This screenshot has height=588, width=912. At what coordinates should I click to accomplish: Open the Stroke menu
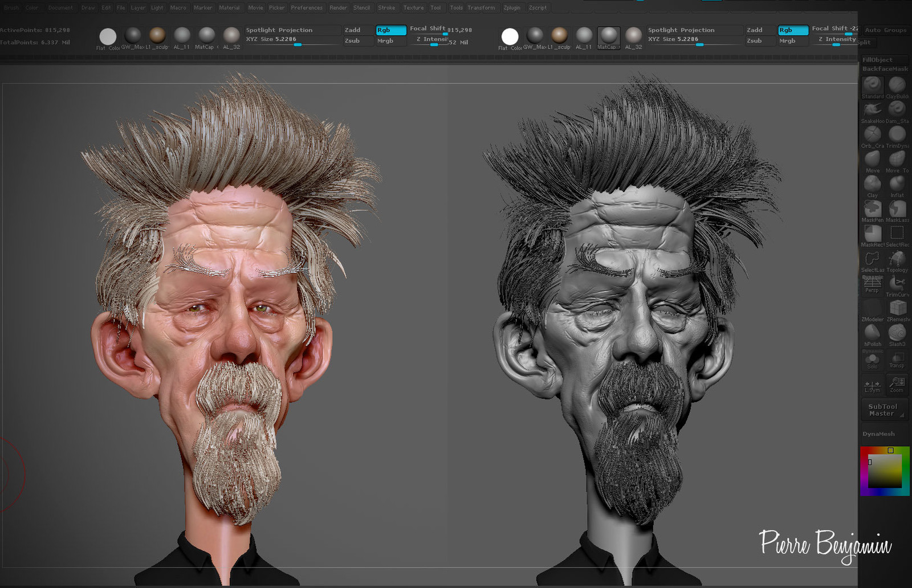pyautogui.click(x=386, y=8)
